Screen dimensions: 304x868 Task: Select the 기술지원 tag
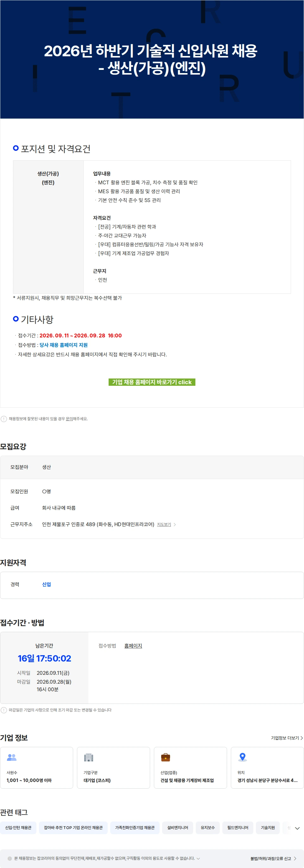(x=268, y=828)
